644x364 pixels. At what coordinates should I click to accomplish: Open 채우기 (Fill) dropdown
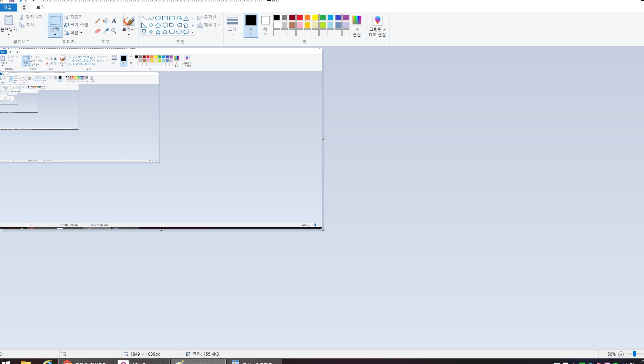pyautogui.click(x=209, y=25)
